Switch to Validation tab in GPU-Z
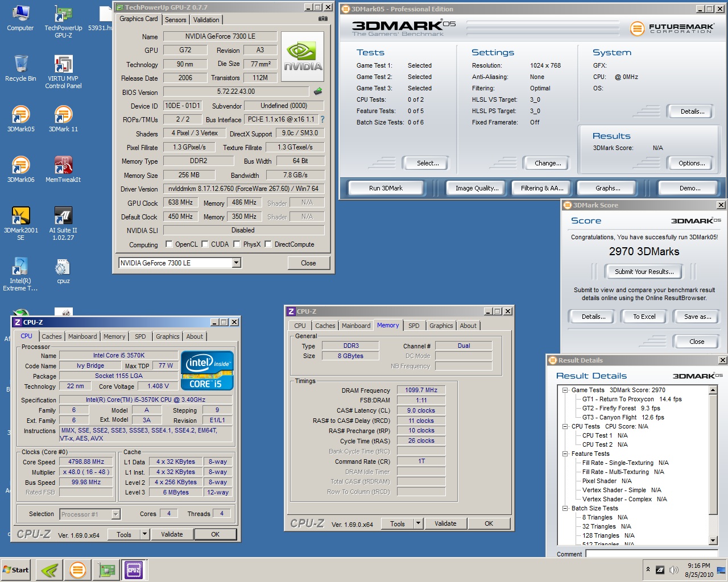This screenshot has height=582, width=728. 206,20
